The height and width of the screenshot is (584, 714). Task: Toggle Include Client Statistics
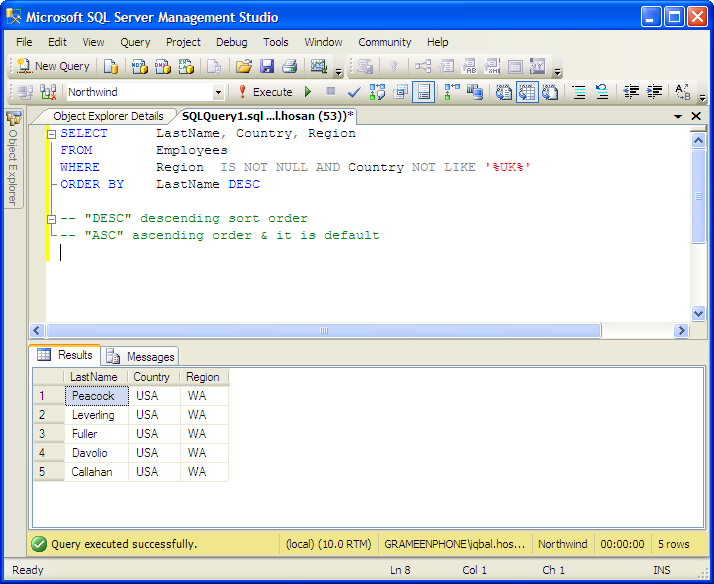point(475,92)
